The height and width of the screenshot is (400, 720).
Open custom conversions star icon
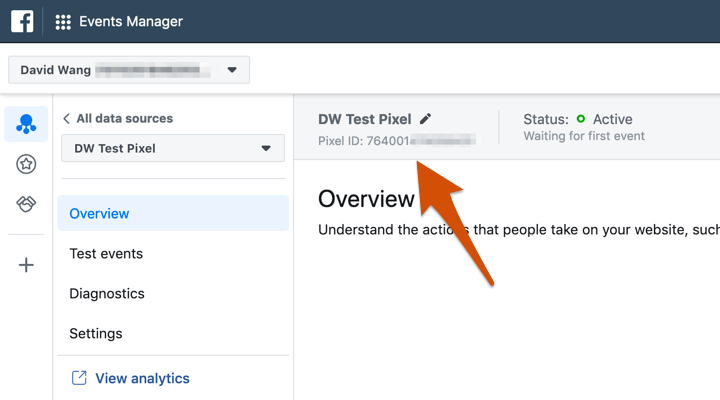(x=26, y=165)
